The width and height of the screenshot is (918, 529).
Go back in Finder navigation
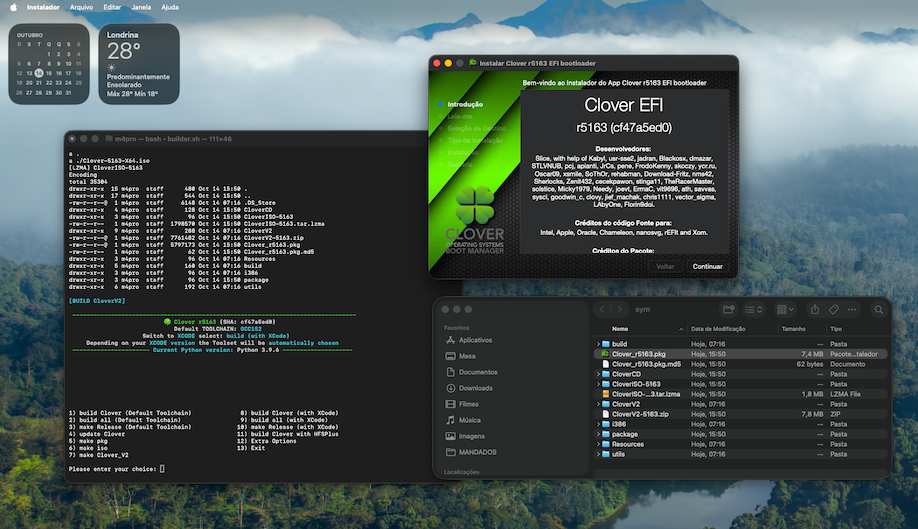click(x=602, y=310)
